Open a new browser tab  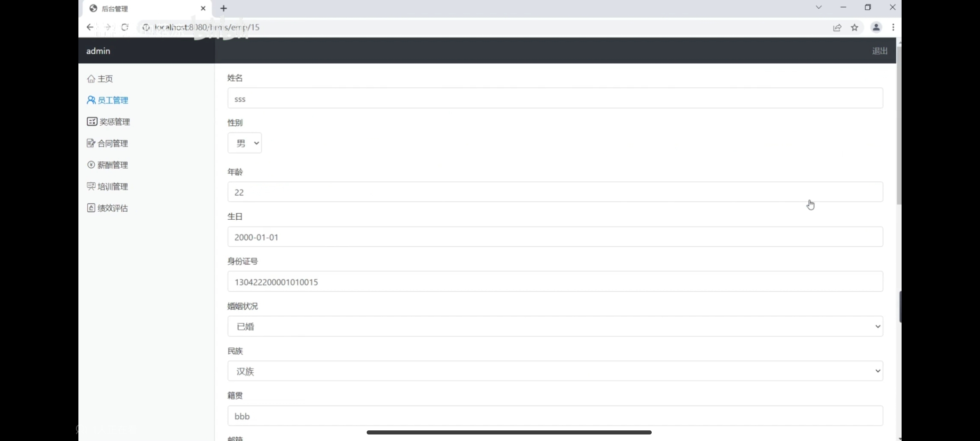coord(223,9)
